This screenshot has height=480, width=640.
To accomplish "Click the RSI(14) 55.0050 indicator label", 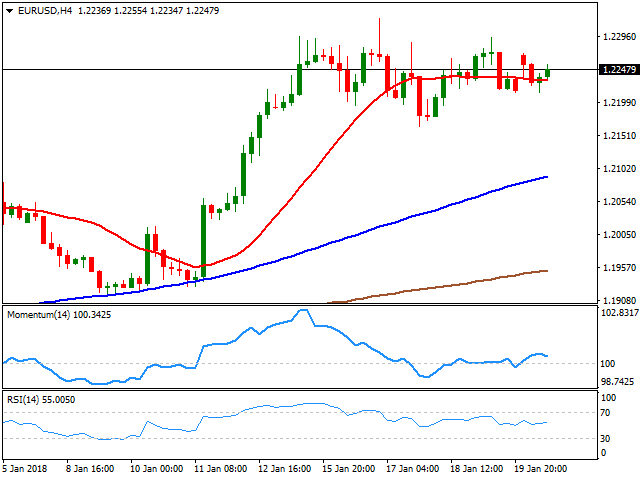I will tap(41, 400).
